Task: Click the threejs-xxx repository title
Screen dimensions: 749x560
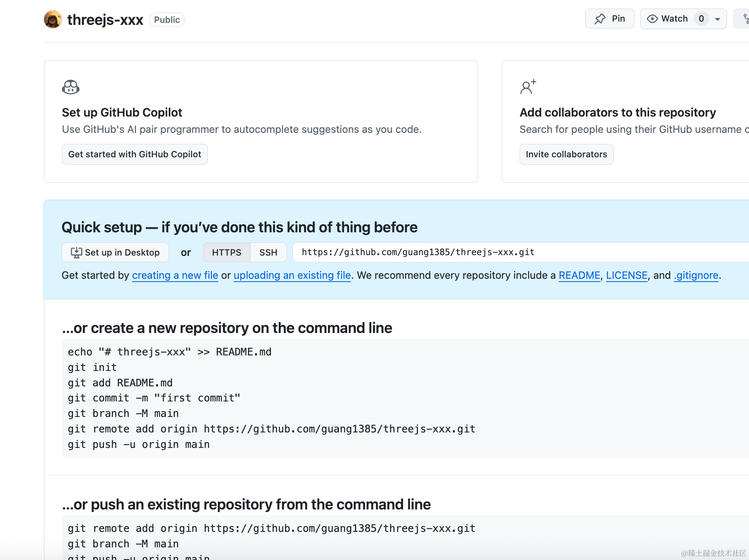Action: (x=105, y=20)
